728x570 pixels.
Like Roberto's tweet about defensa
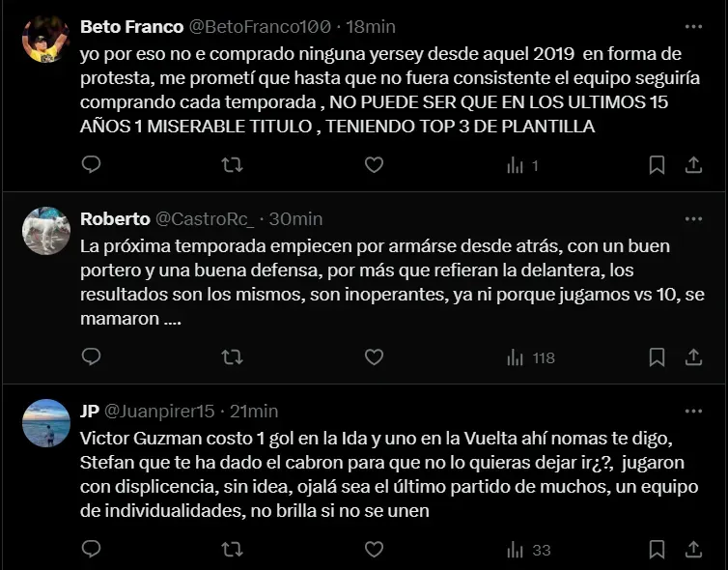coord(374,357)
